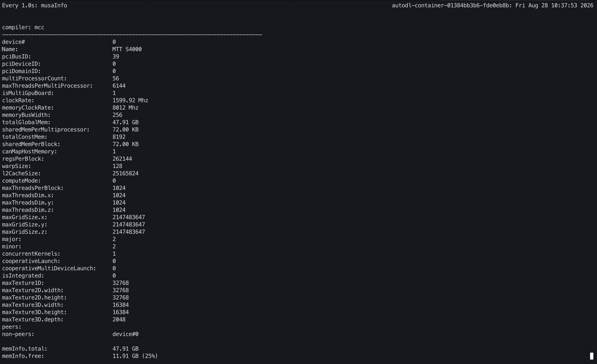
Task: Click the 'Every 1.0s: musaInfo' header text
Action: tap(34, 5)
